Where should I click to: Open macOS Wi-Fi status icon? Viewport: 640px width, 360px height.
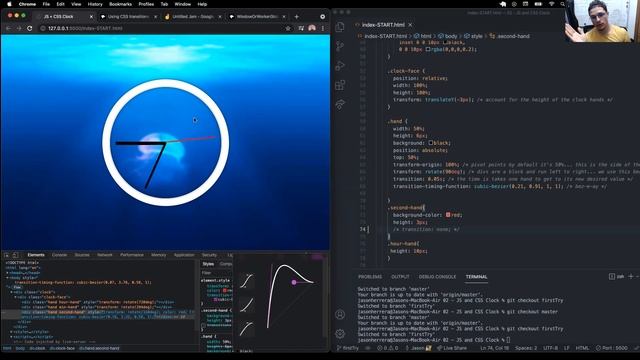[551, 4]
